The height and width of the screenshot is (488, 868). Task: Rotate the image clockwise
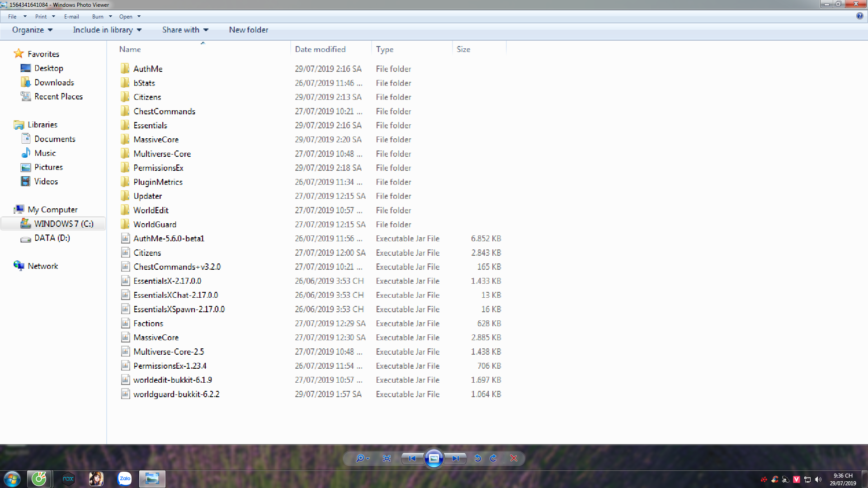(493, 458)
